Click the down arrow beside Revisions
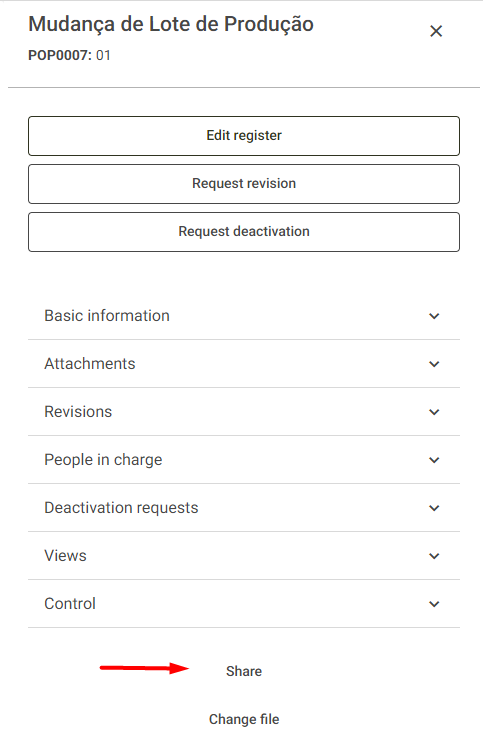The width and height of the screenshot is (483, 745). (434, 412)
